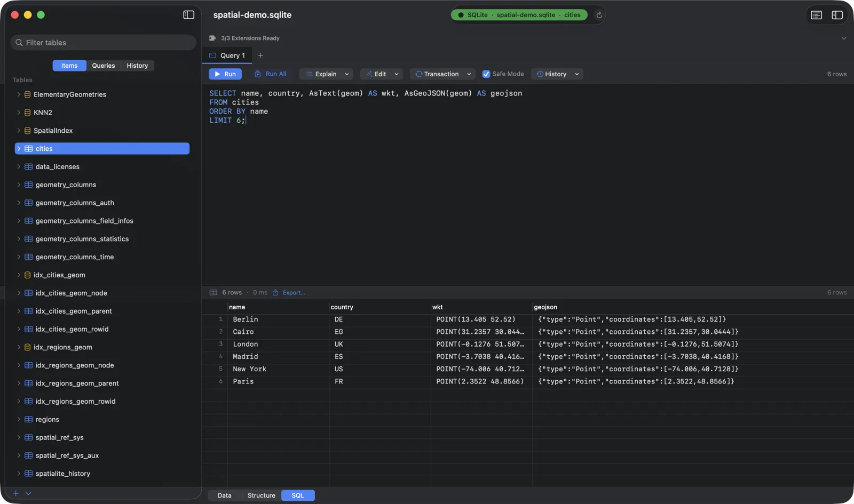Click the regions table icon
Screen dimensions: 854x504
click(29, 420)
